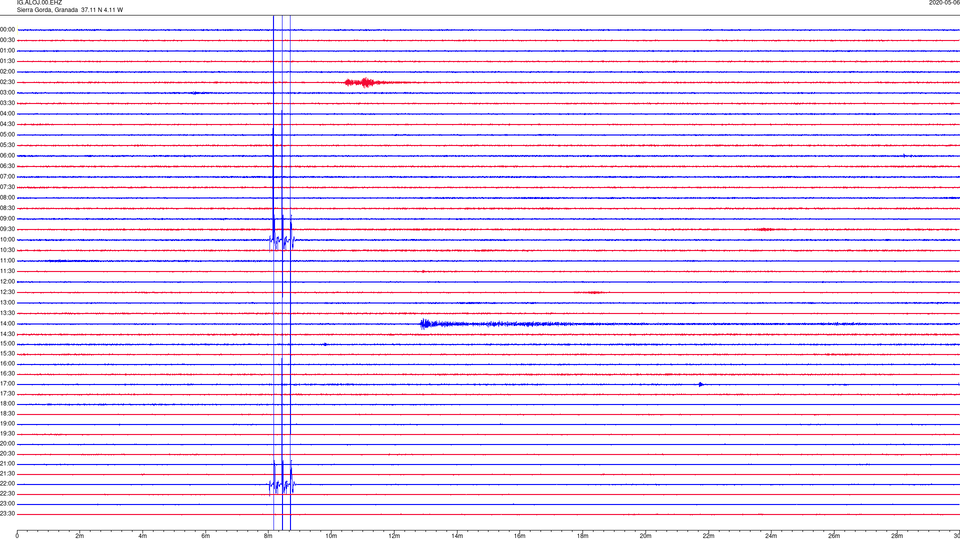
Task: Select the red seismic burst on 02:30 trace
Action: pos(366,82)
